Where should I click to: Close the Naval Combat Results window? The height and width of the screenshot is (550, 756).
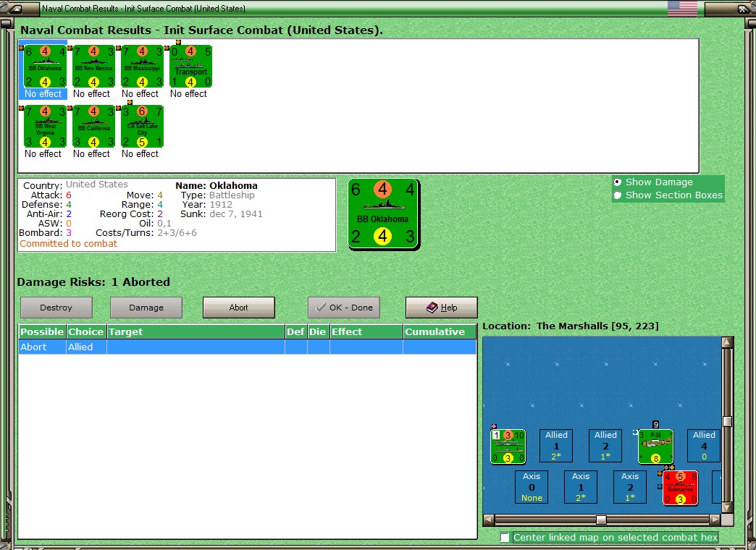tap(742, 9)
